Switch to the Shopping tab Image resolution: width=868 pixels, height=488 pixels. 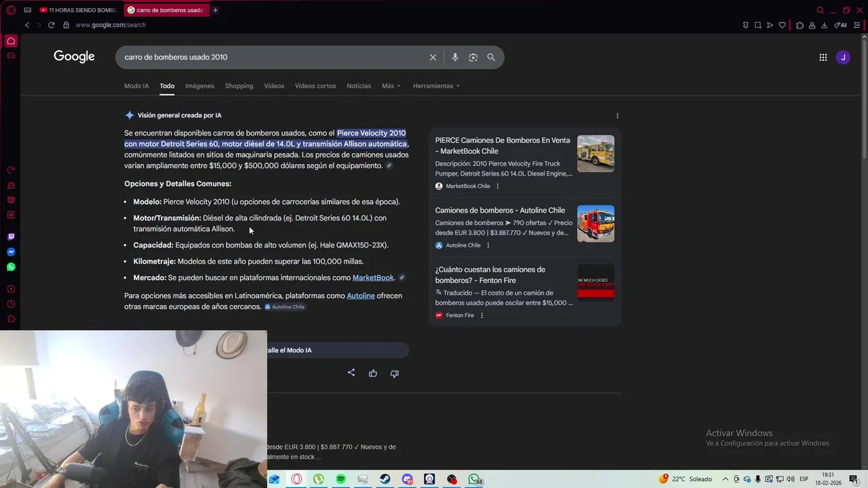pyautogui.click(x=239, y=86)
